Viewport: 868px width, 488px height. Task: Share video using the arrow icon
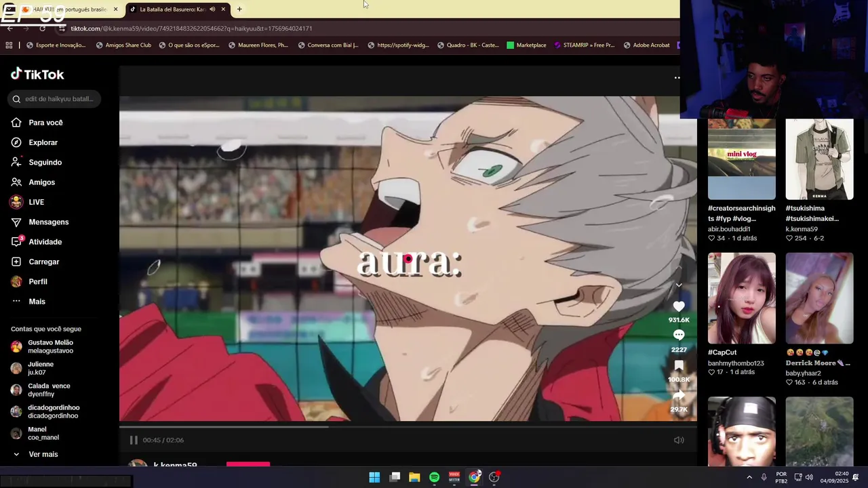pos(679,395)
